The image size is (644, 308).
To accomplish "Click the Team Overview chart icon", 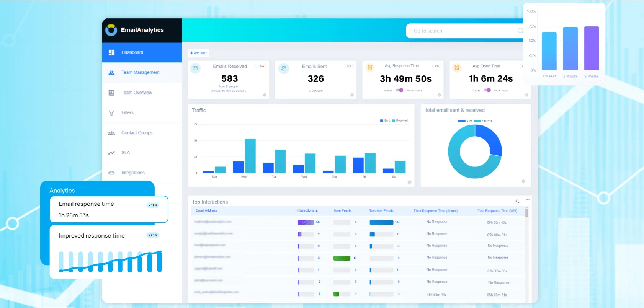I will click(x=111, y=93).
